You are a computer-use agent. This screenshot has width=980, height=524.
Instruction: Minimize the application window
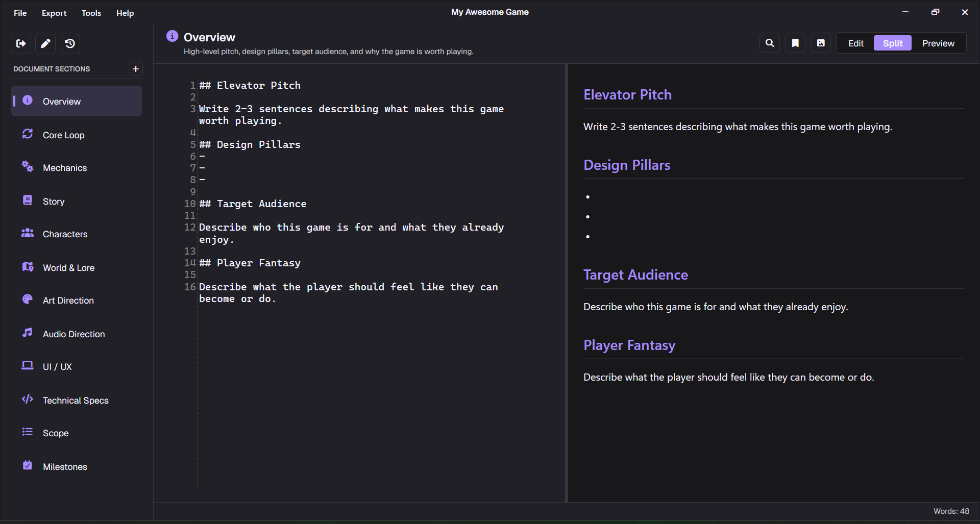tap(905, 12)
